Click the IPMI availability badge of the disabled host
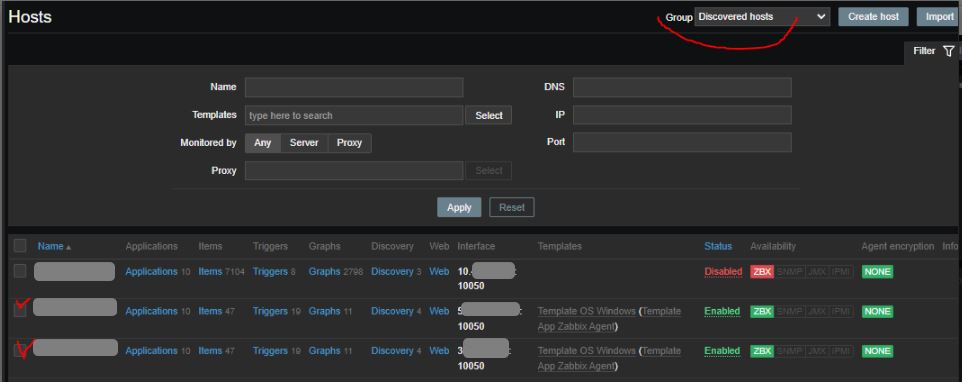This screenshot has width=962, height=382. click(841, 272)
